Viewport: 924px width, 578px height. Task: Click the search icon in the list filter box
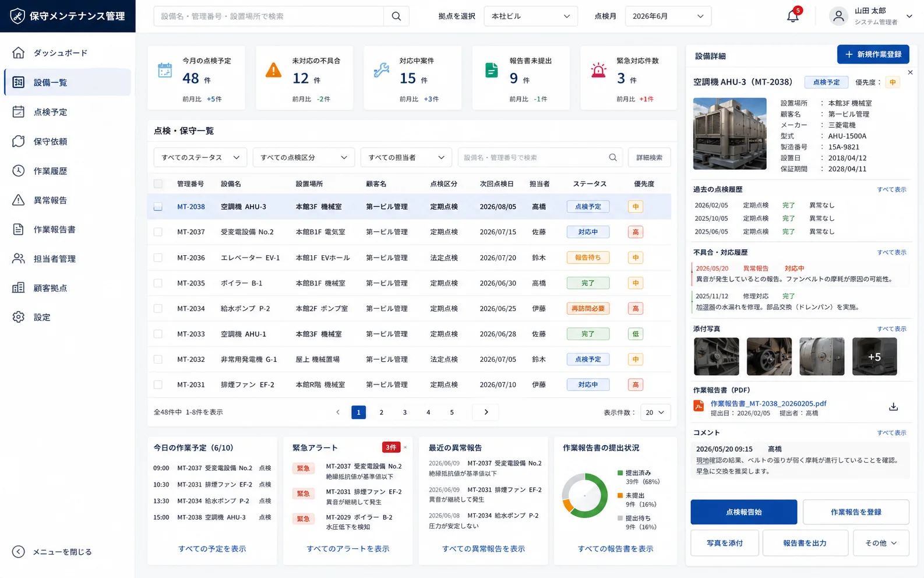(613, 157)
